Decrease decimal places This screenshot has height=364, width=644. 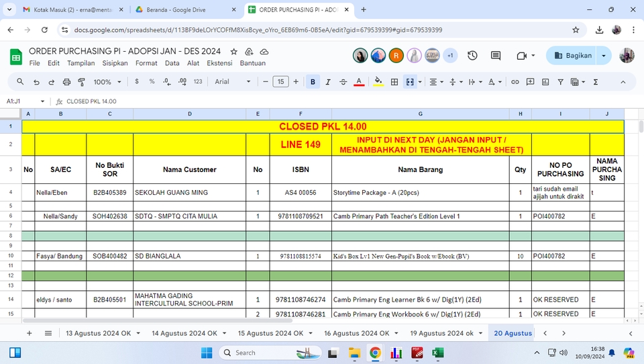(167, 81)
